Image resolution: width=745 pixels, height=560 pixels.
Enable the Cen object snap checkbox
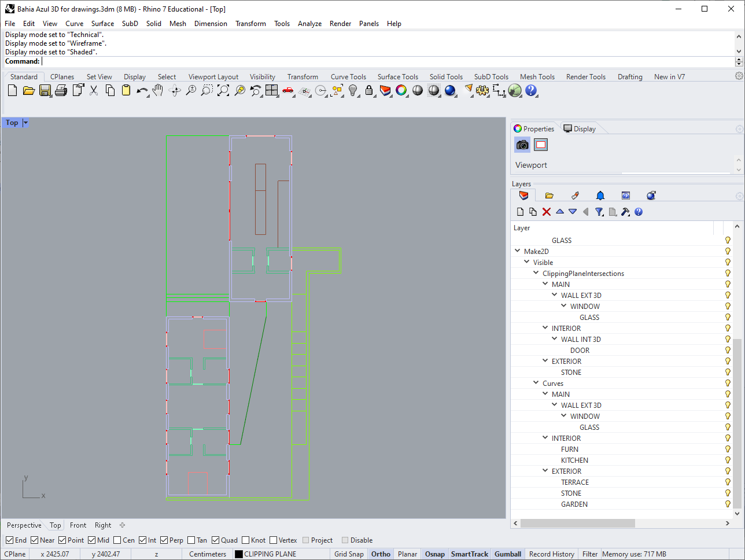coord(117,540)
